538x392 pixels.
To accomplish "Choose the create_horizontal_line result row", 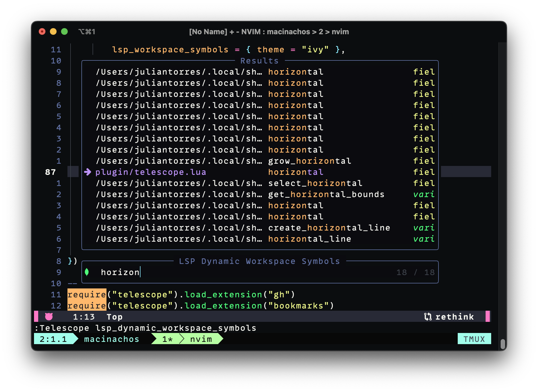I will tap(329, 228).
